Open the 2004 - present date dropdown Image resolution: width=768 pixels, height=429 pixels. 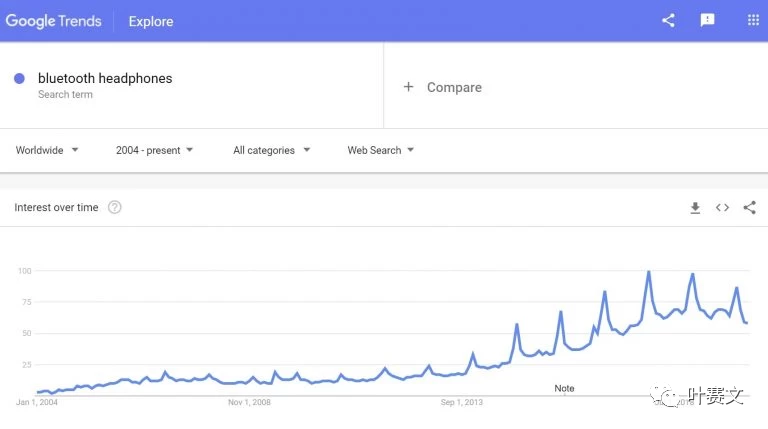[x=154, y=150]
